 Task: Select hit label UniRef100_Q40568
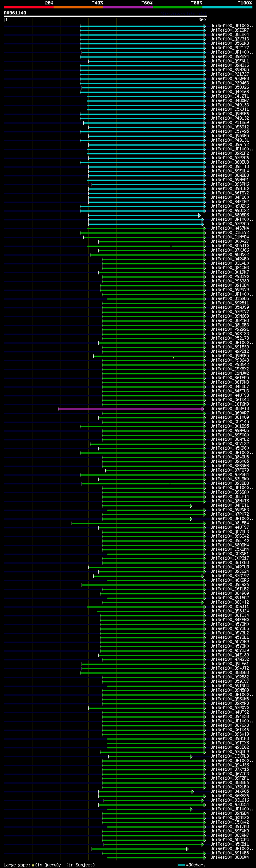230,92
